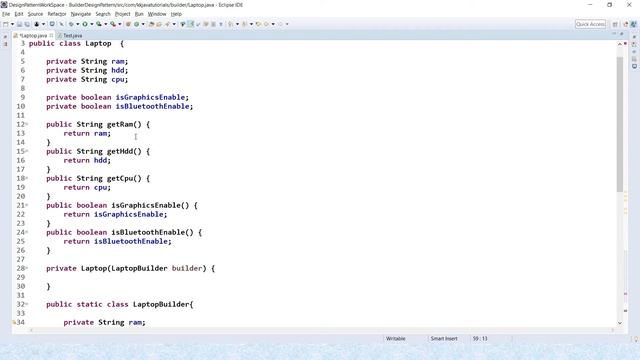640x360 pixels.
Task: Click the Next Annotation toolbar icon
Action: point(231,24)
